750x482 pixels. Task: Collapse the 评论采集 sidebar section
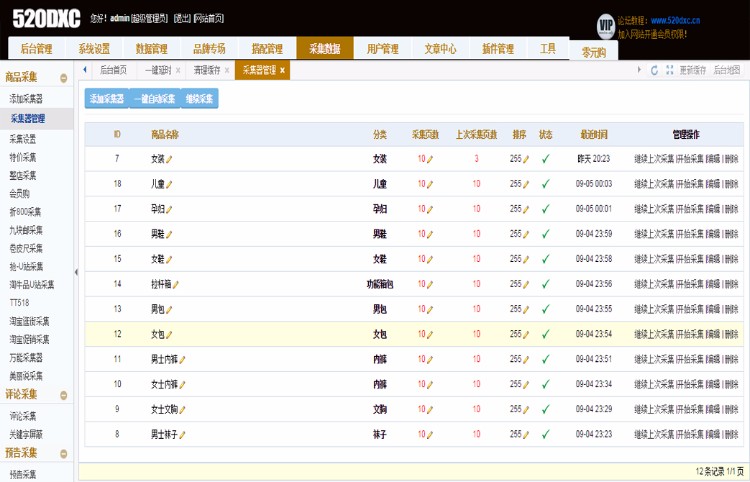(64, 395)
